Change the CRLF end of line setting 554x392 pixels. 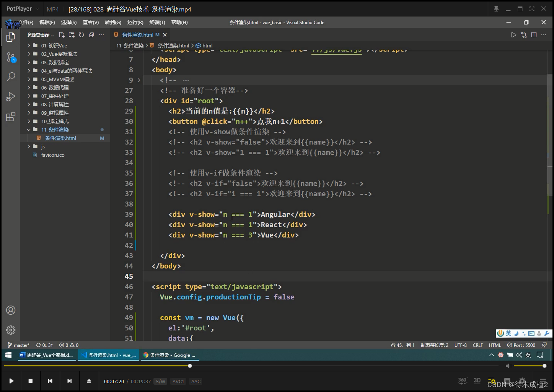(477, 345)
